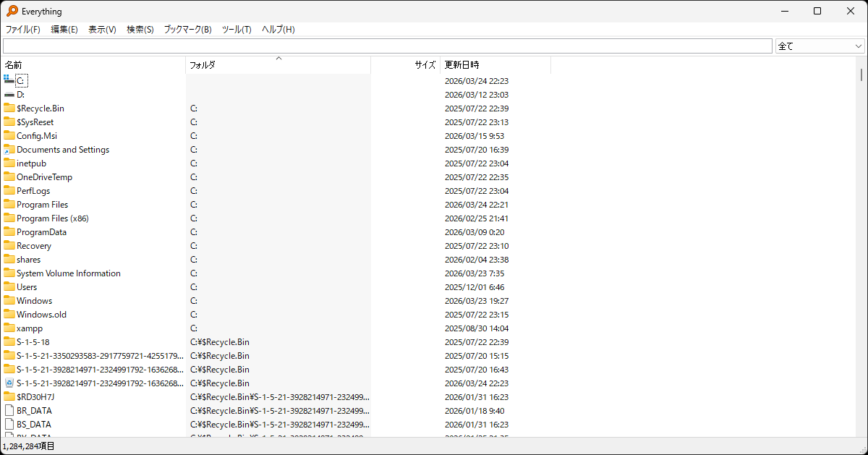Click the Documents and Settings shortcut icon
The height and width of the screenshot is (455, 868).
point(9,150)
